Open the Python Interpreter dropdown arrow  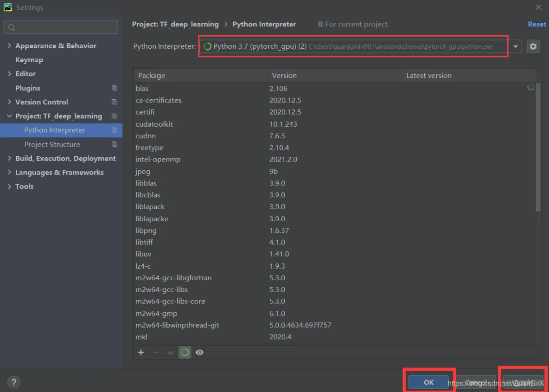tap(516, 46)
